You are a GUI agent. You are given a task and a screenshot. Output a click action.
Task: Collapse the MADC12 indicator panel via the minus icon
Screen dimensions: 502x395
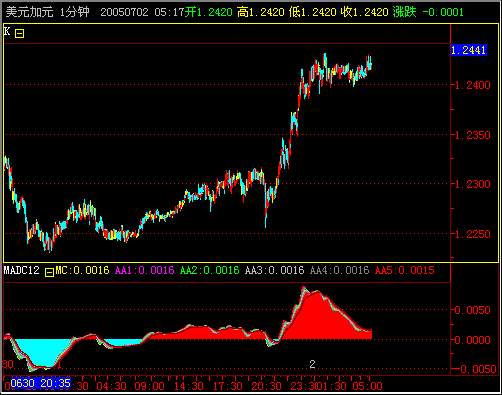point(49,272)
